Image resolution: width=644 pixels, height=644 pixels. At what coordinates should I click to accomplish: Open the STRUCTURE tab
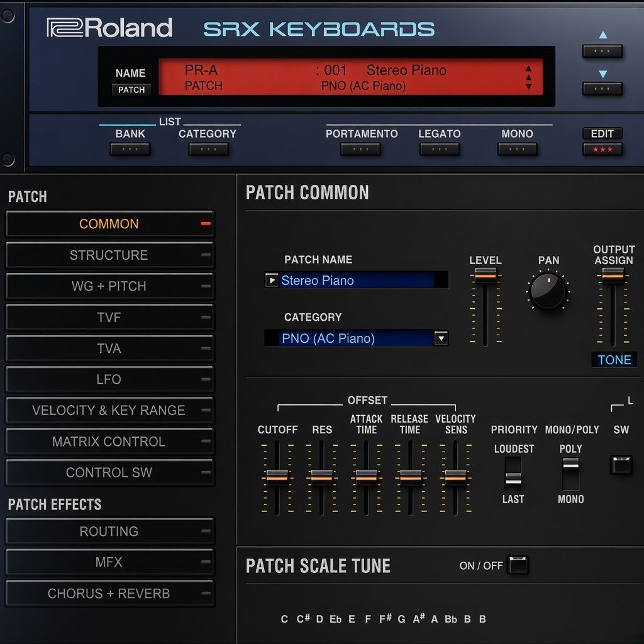109,255
